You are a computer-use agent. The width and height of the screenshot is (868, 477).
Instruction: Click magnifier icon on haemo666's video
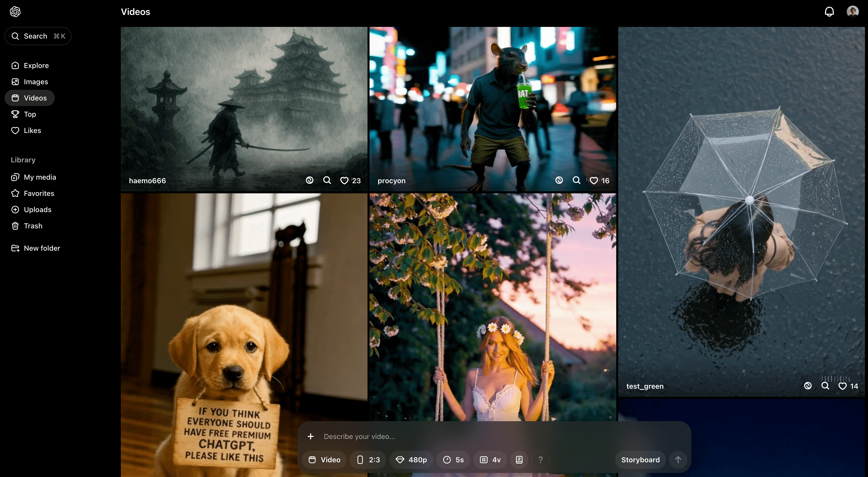click(x=327, y=180)
